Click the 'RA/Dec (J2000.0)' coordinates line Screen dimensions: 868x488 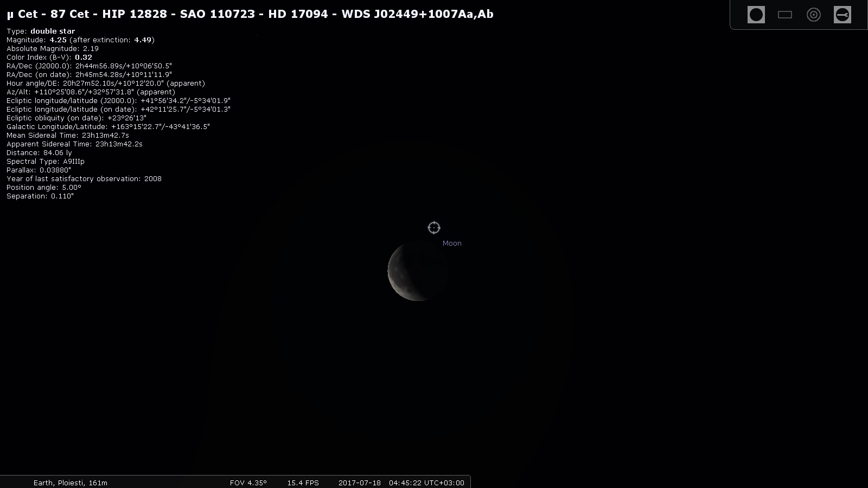[90, 66]
